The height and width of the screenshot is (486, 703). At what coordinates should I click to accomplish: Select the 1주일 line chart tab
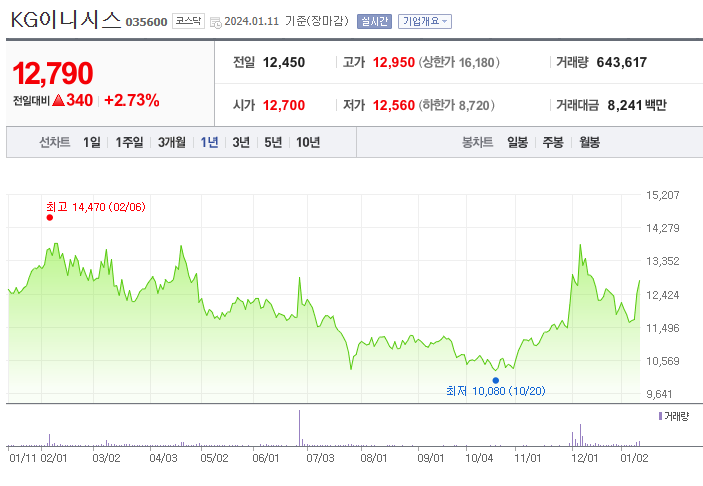point(129,142)
